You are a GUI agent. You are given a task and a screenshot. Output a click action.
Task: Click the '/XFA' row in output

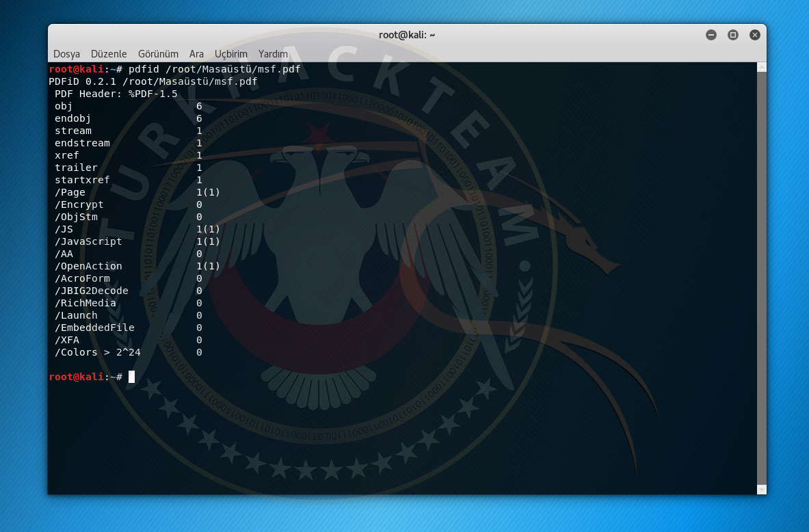(128, 340)
